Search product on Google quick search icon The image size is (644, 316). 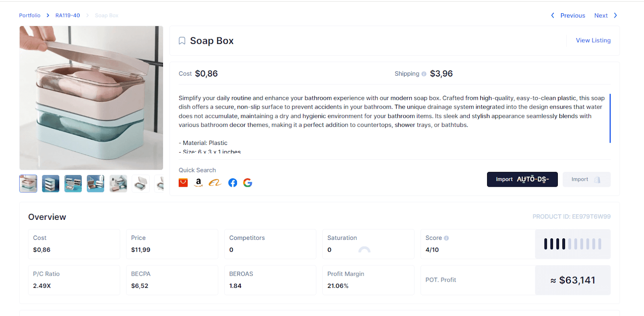[x=248, y=183]
